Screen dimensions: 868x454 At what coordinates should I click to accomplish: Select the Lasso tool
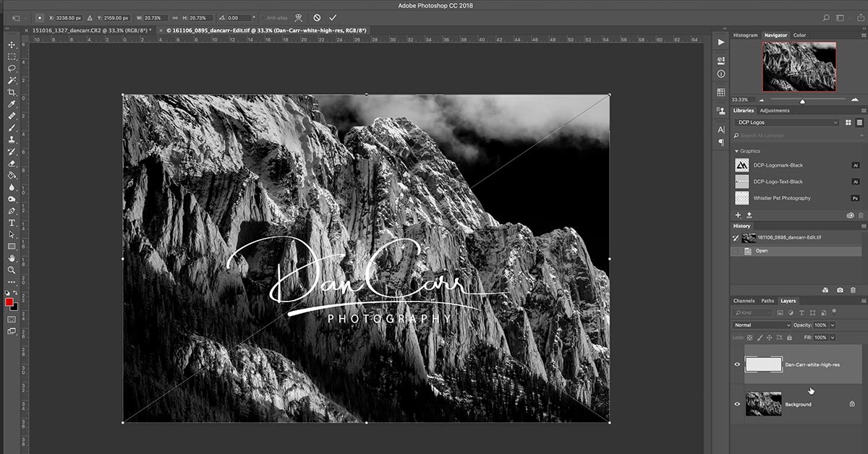(x=12, y=68)
